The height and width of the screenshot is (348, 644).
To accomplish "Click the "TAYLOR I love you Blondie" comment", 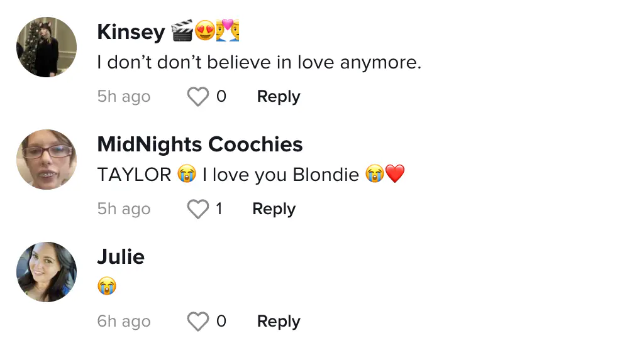I will [250, 175].
